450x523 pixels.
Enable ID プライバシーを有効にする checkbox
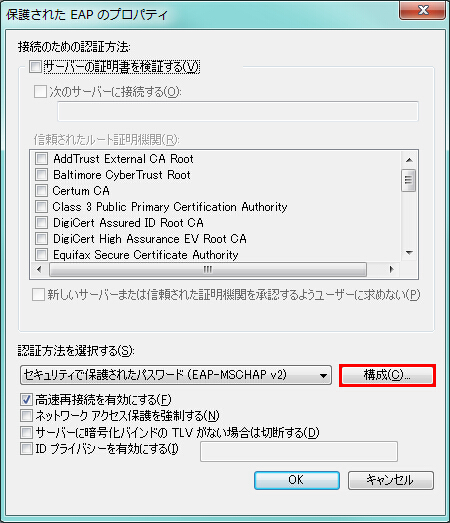(x=26, y=449)
